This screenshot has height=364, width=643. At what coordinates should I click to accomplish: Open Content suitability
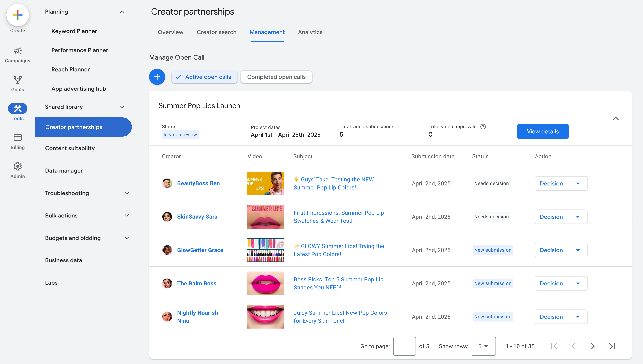pyautogui.click(x=70, y=148)
